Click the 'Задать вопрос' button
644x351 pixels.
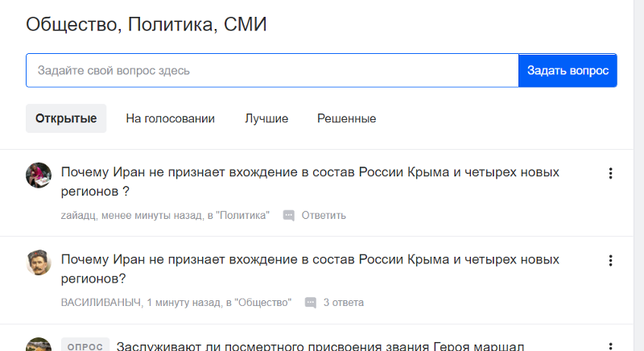coord(568,71)
